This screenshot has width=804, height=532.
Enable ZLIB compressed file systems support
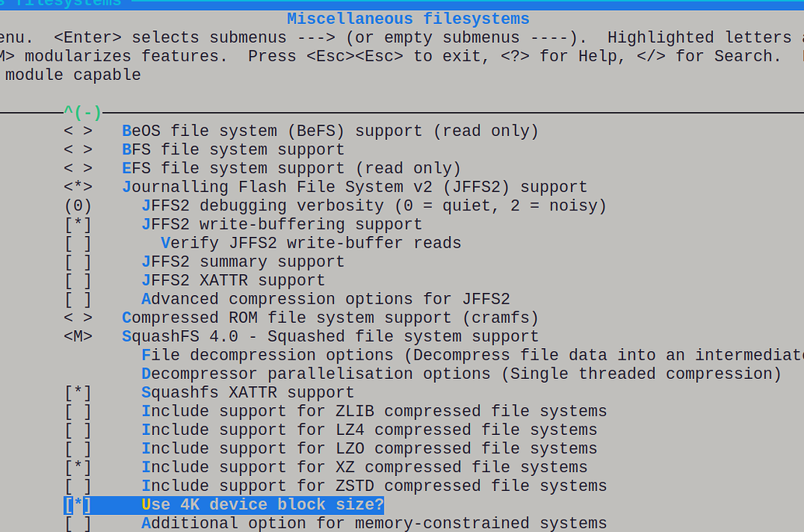(78, 411)
